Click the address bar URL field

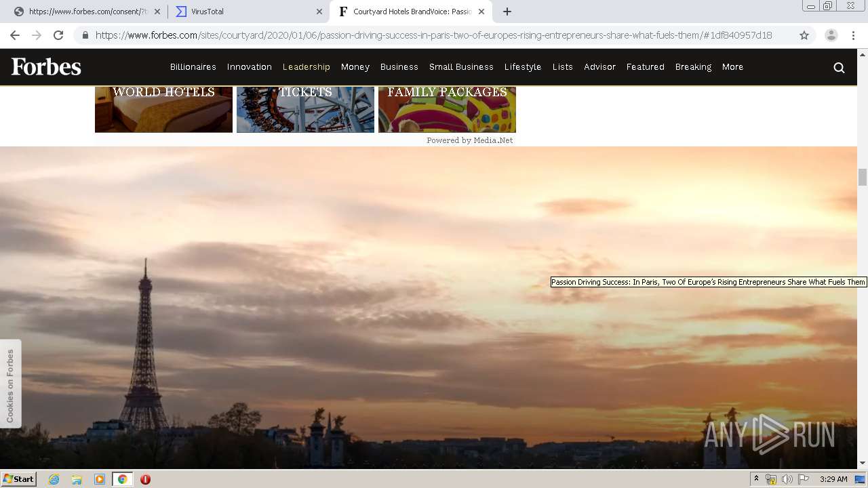[x=434, y=35]
